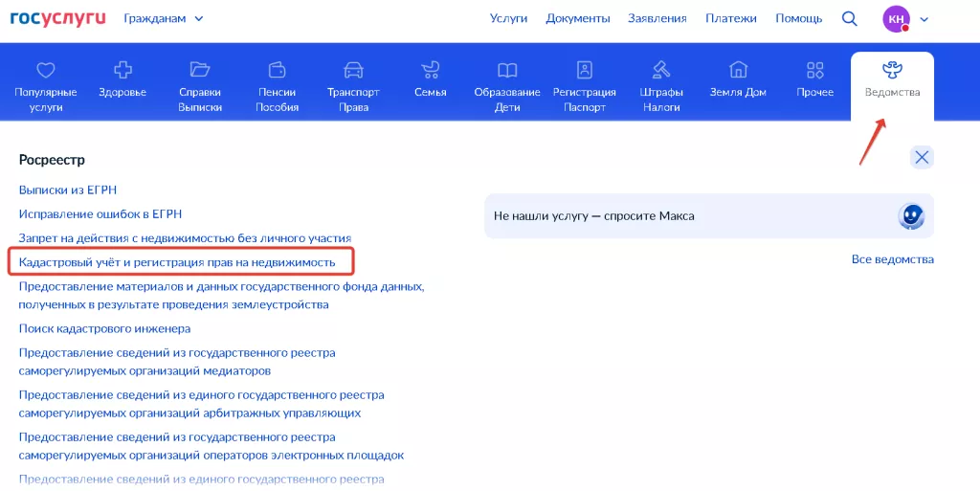Open the Пенсии Пособия wallet icon
The image size is (980, 491).
277,69
